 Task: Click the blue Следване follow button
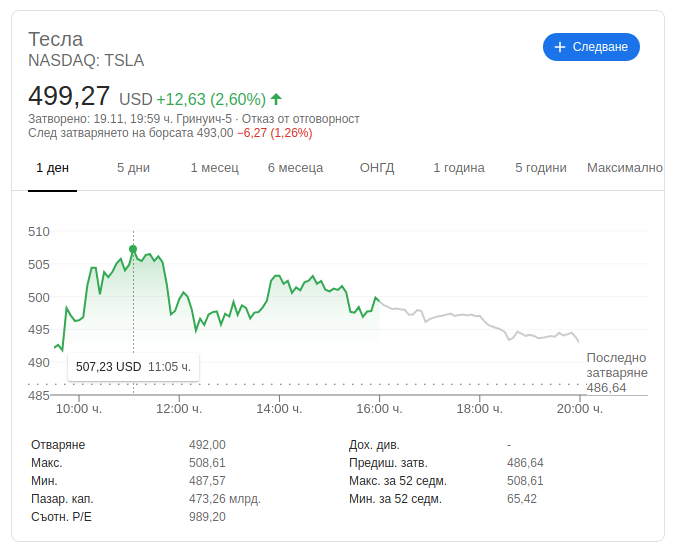(591, 47)
